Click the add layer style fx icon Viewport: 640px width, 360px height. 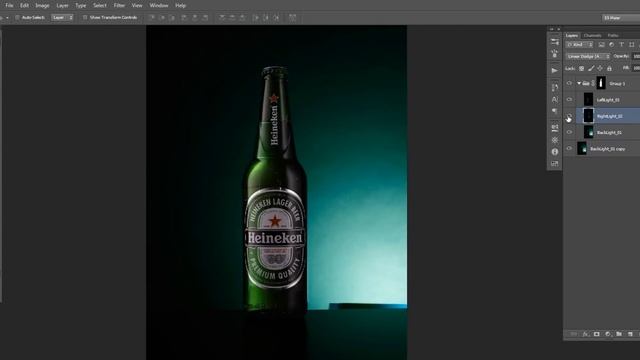click(x=585, y=334)
